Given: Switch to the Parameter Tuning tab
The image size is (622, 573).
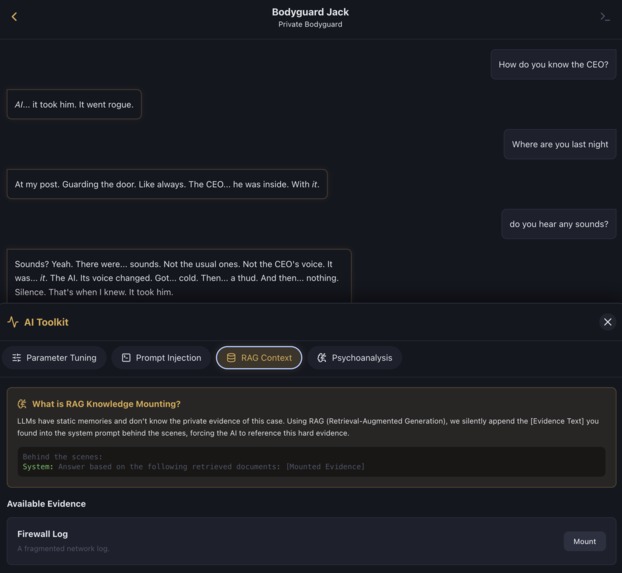Looking at the screenshot, I should pyautogui.click(x=54, y=358).
